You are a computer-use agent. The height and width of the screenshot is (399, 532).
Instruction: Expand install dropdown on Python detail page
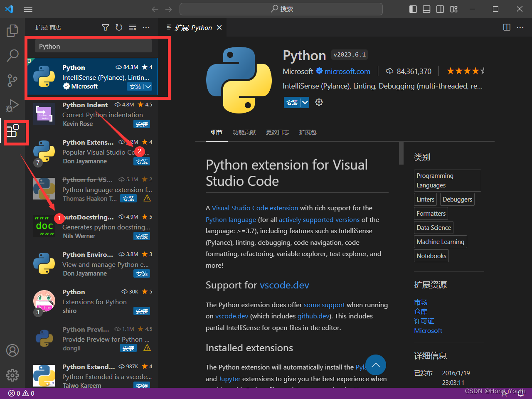click(x=305, y=102)
